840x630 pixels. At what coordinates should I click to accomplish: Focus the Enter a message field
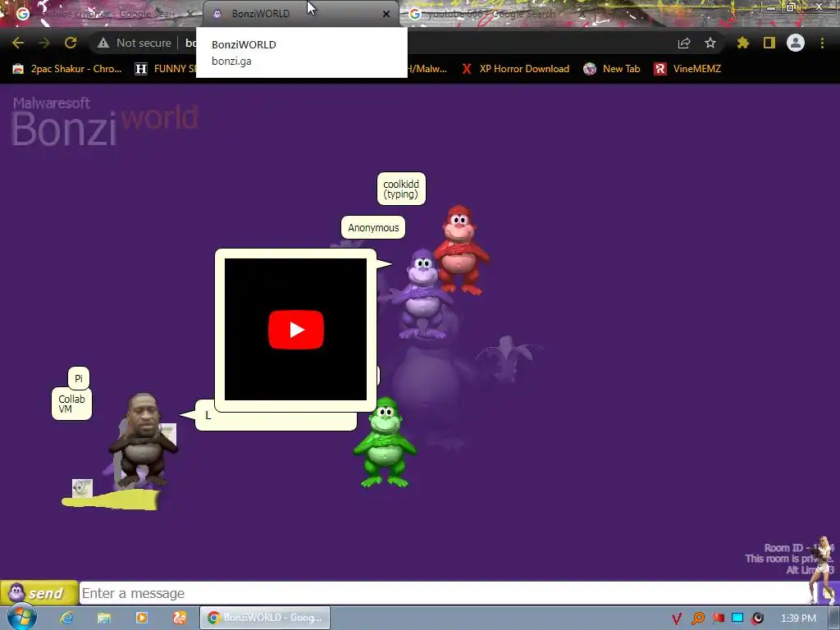[445, 593]
